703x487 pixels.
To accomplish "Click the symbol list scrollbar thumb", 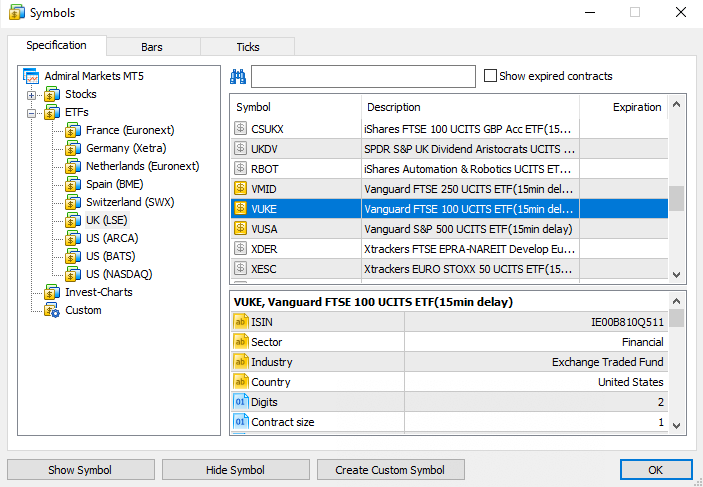I will point(677,198).
